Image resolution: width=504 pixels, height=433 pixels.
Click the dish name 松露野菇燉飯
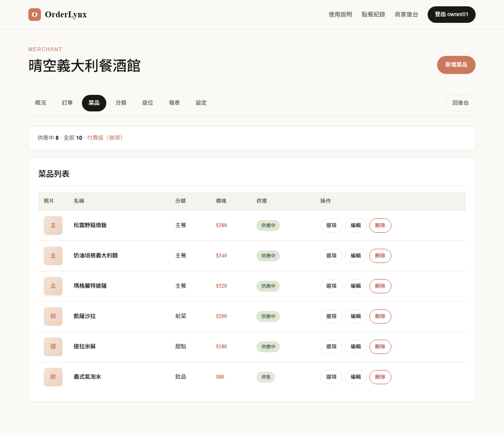pos(90,226)
